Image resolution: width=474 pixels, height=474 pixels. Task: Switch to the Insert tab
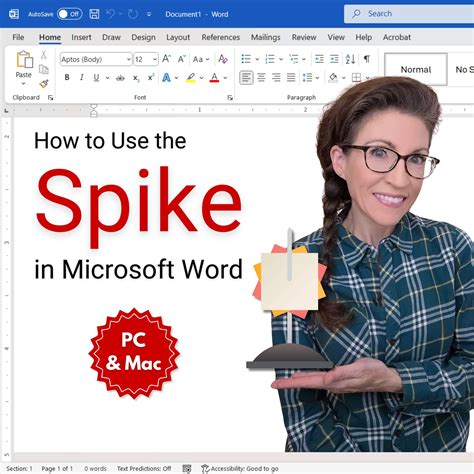pos(81,37)
